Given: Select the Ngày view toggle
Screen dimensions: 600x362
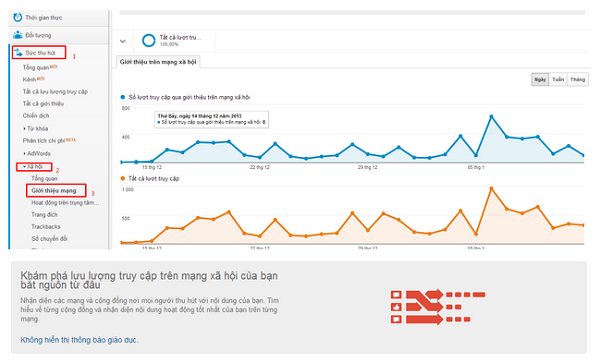Looking at the screenshot, I should pos(540,80).
